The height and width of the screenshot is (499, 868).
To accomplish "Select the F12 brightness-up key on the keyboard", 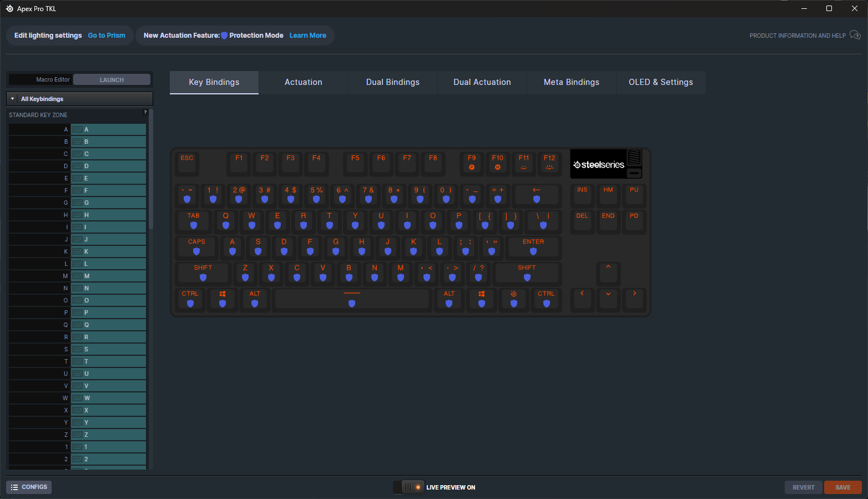I will coord(549,163).
